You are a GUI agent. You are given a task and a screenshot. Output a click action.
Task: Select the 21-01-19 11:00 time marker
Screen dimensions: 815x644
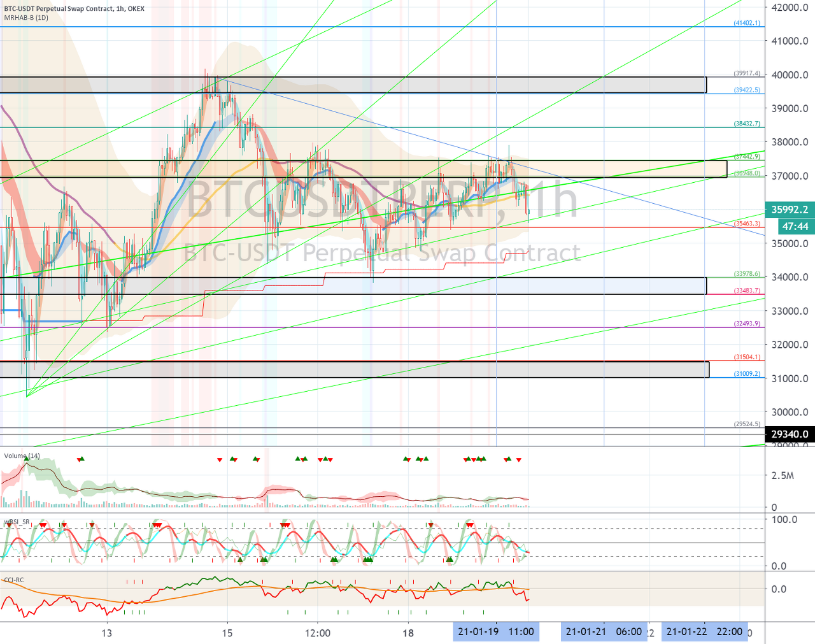[496, 632]
